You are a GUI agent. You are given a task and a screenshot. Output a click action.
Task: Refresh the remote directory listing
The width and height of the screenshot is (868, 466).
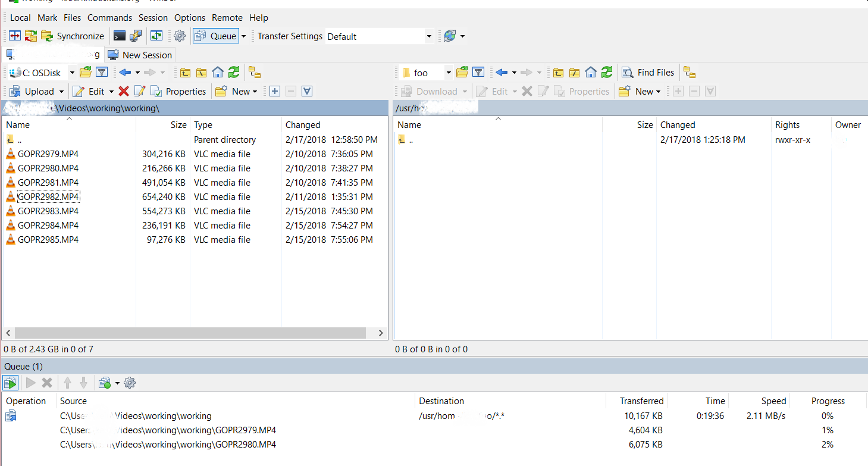coord(606,73)
